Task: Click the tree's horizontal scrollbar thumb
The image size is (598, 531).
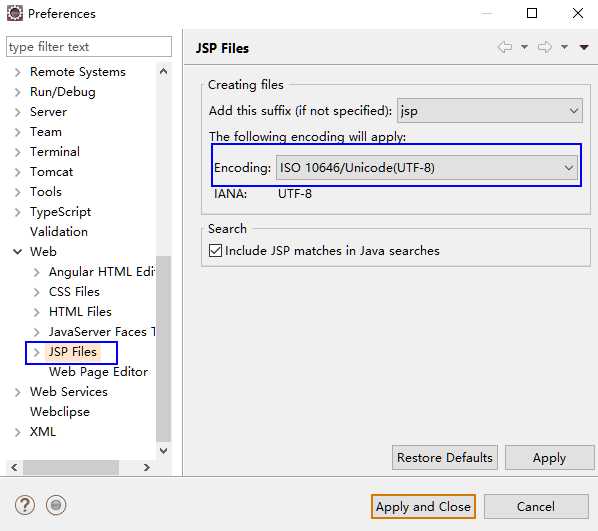Action: click(71, 467)
